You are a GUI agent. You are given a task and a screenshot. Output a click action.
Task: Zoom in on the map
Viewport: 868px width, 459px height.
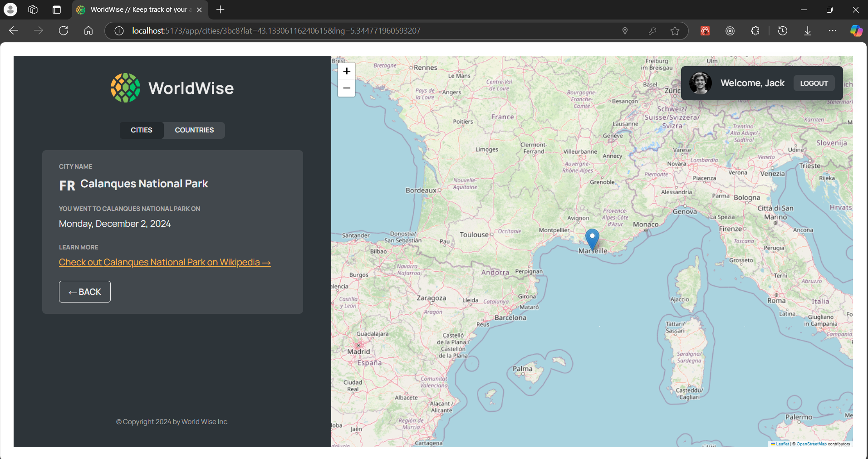click(347, 71)
